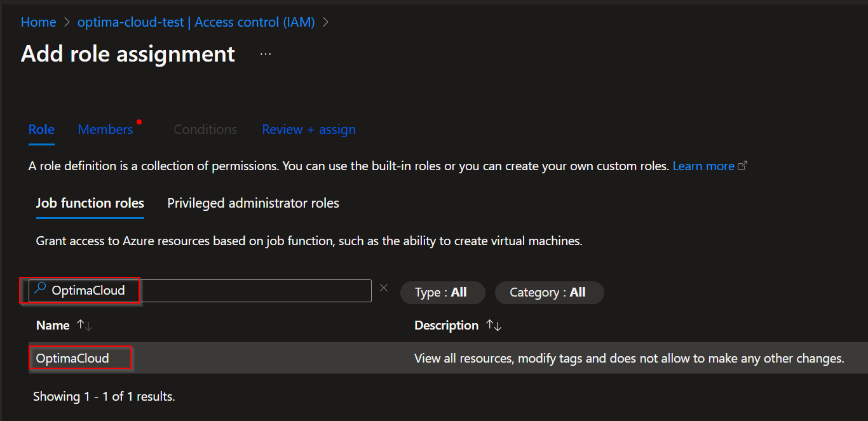This screenshot has height=421, width=868.
Task: Click the Showing 1 - 1 of 1 results text
Action: [x=104, y=396]
